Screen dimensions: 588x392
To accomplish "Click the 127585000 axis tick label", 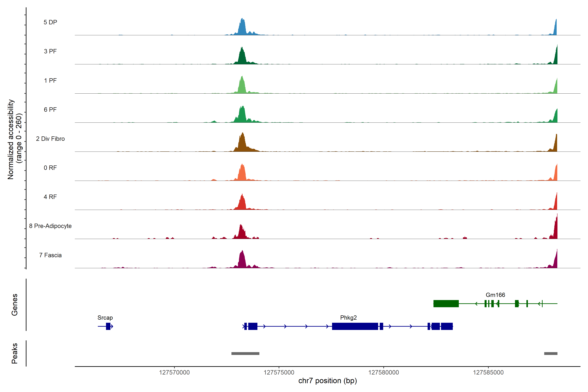I will click(488, 373).
